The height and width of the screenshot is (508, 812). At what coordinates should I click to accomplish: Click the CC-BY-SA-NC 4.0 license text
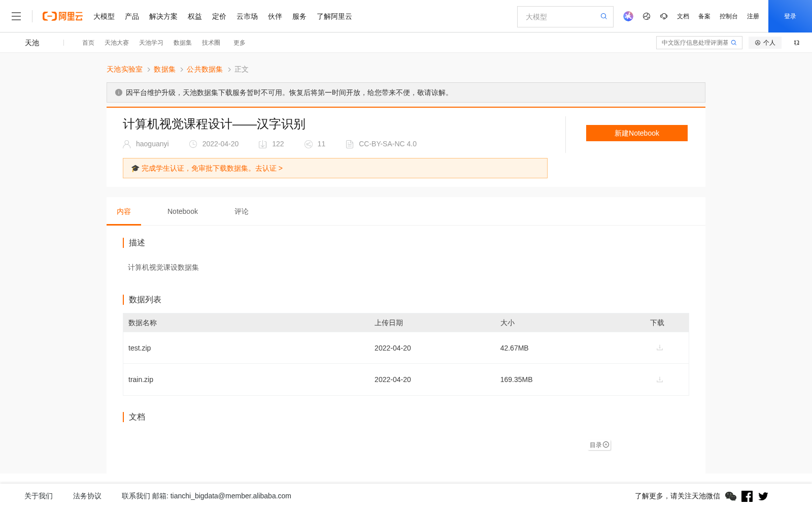tap(388, 144)
